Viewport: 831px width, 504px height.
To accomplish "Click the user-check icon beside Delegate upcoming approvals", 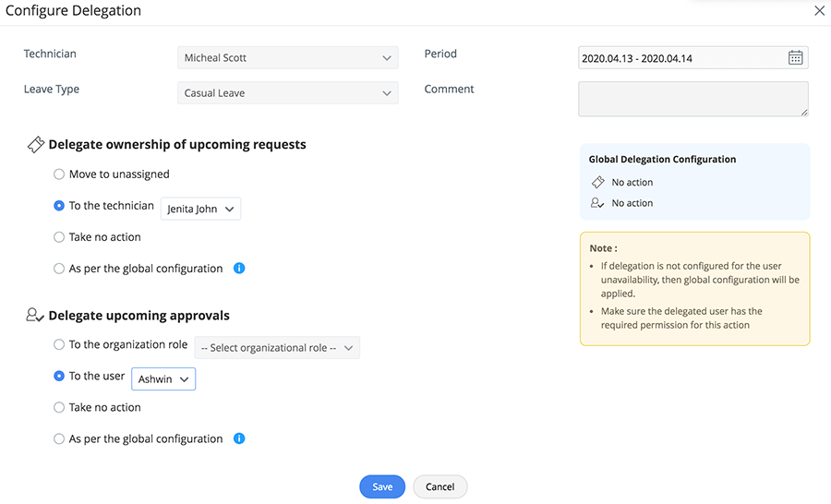I will pyautogui.click(x=35, y=316).
